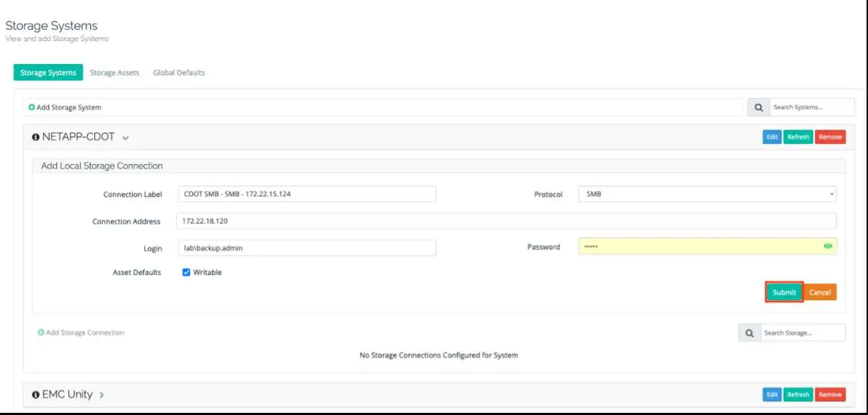Switch to the Storage Systems tab
Screen dimensions: 868x415
(48, 73)
